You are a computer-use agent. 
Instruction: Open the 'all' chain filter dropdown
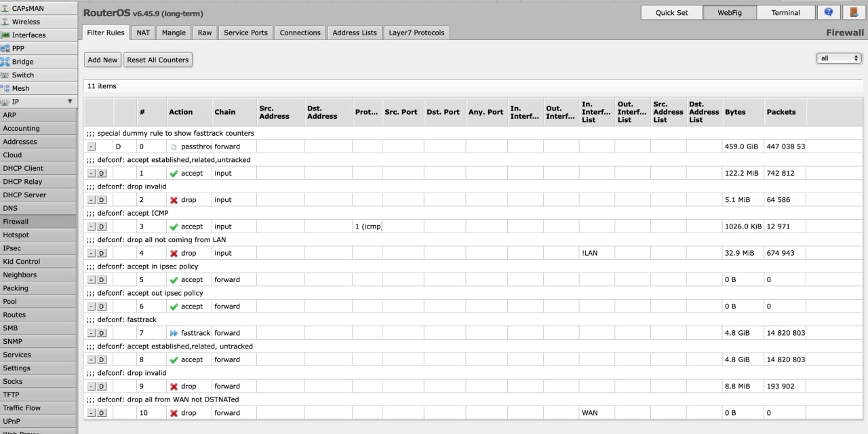point(839,58)
